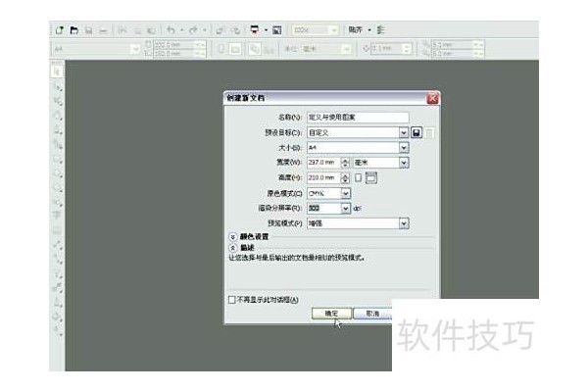Click the New document toolbar icon
The width and height of the screenshot is (588, 392).
pos(59,30)
